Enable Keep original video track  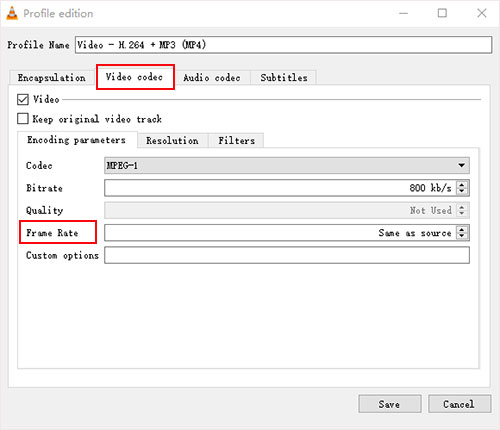[23, 118]
